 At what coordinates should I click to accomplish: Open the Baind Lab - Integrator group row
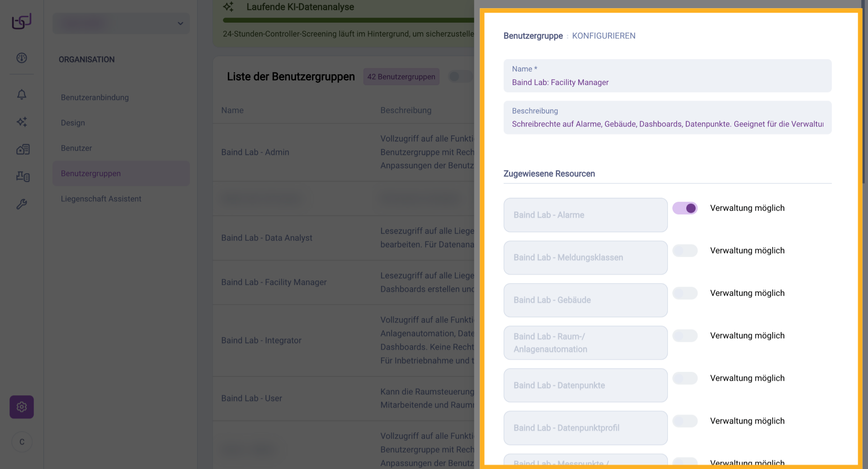click(x=261, y=340)
